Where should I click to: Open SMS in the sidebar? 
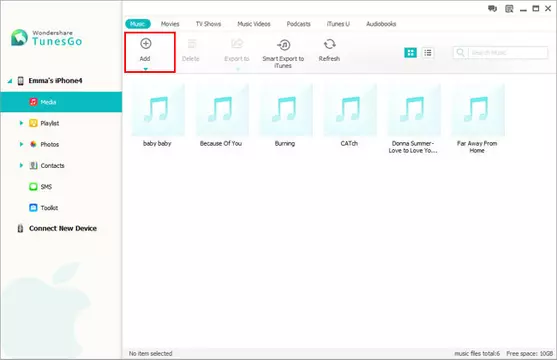40,187
